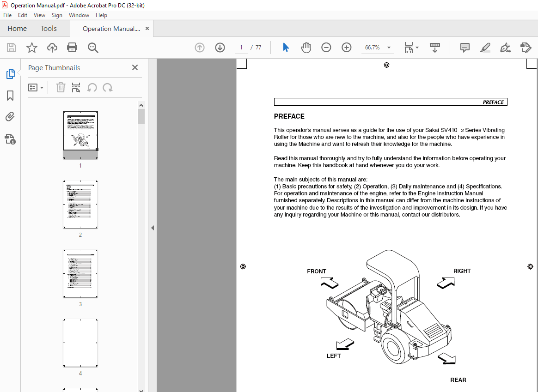
Task: Click the print pages thumbnail icon
Action: pyautogui.click(x=76, y=87)
